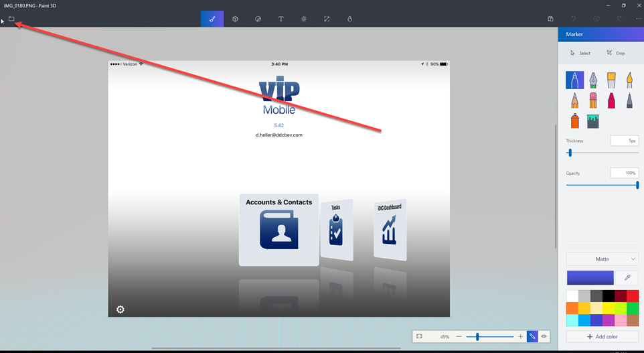Click the Accounts & Contacts tile on canvas
This screenshot has width=644, height=353.
tap(279, 230)
